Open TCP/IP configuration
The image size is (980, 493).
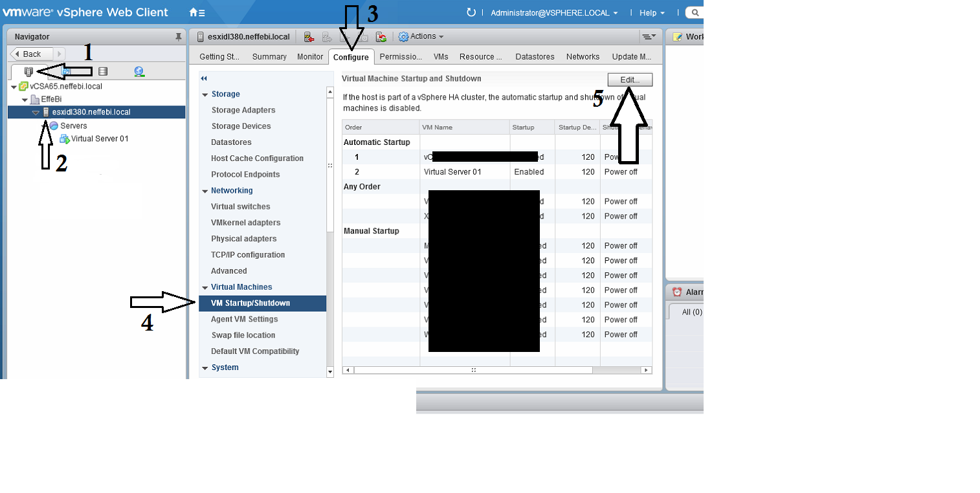tap(248, 255)
